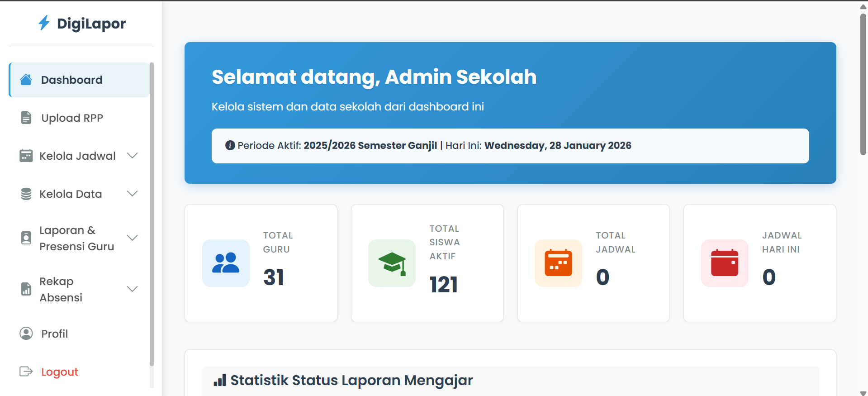Click the info icon next to Periode Aktif

230,145
